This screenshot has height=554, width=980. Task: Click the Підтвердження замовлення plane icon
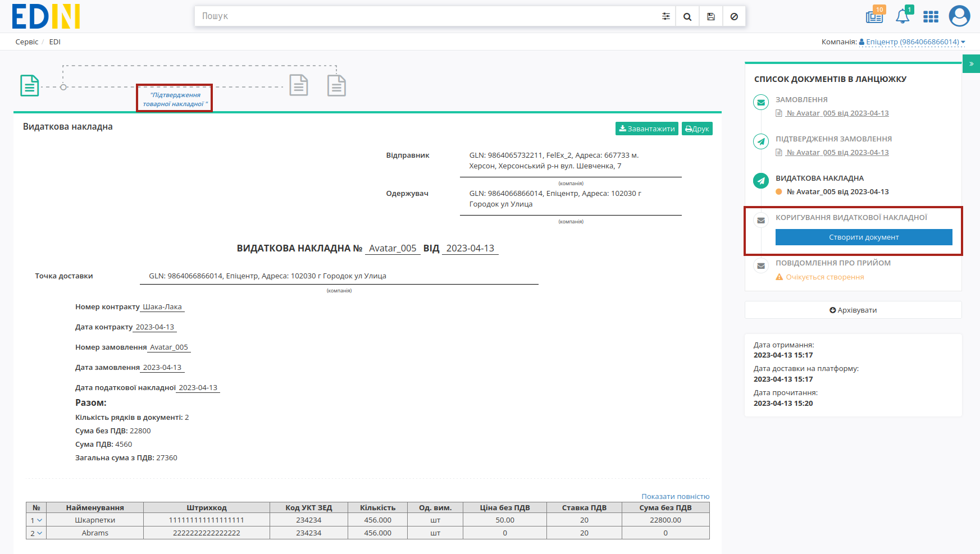(761, 141)
